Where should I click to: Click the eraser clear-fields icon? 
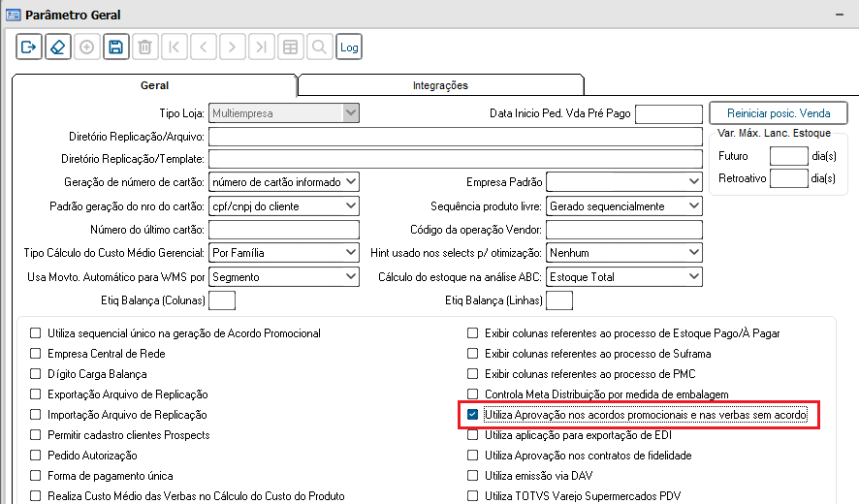58,47
